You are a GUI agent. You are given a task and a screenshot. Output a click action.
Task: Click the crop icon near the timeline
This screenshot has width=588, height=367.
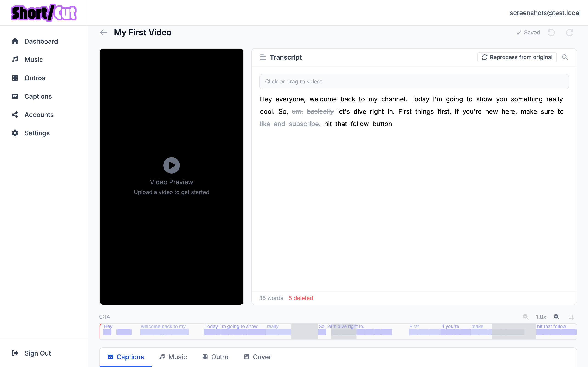(x=571, y=317)
